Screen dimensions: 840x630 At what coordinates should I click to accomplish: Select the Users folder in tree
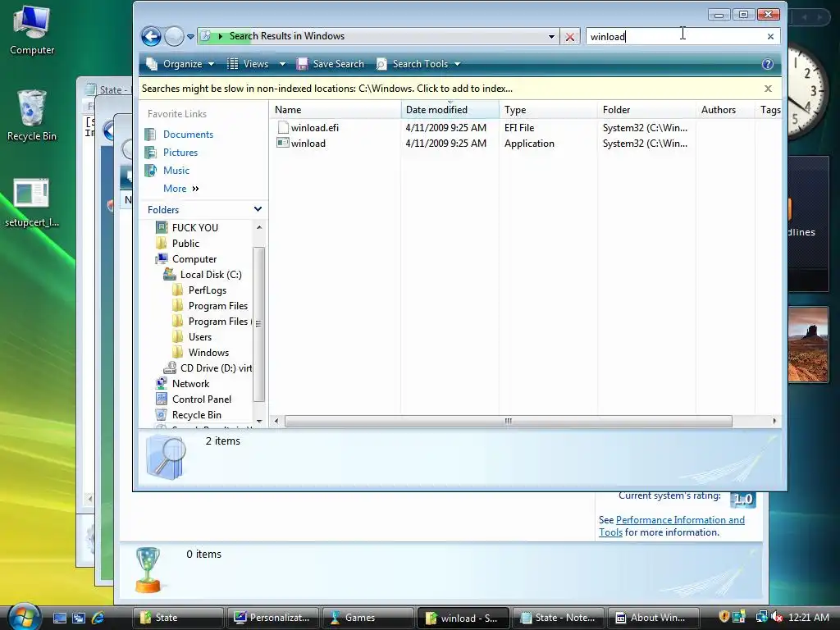point(199,337)
